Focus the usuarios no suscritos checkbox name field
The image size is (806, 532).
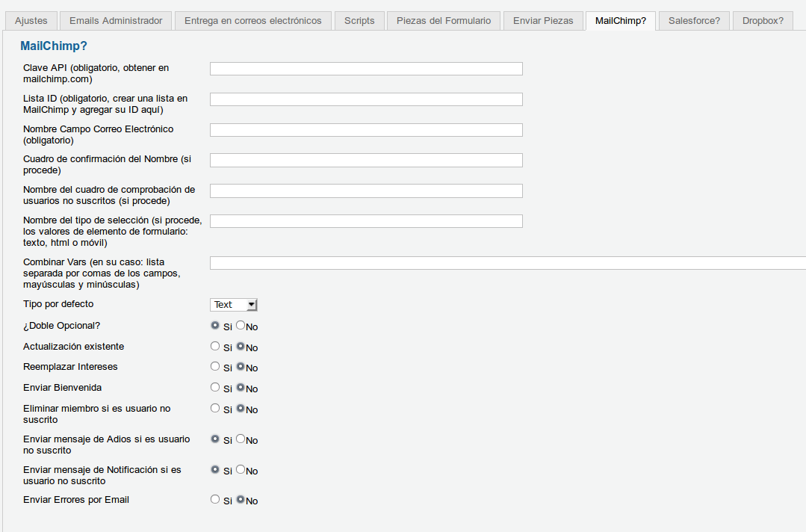(366, 191)
